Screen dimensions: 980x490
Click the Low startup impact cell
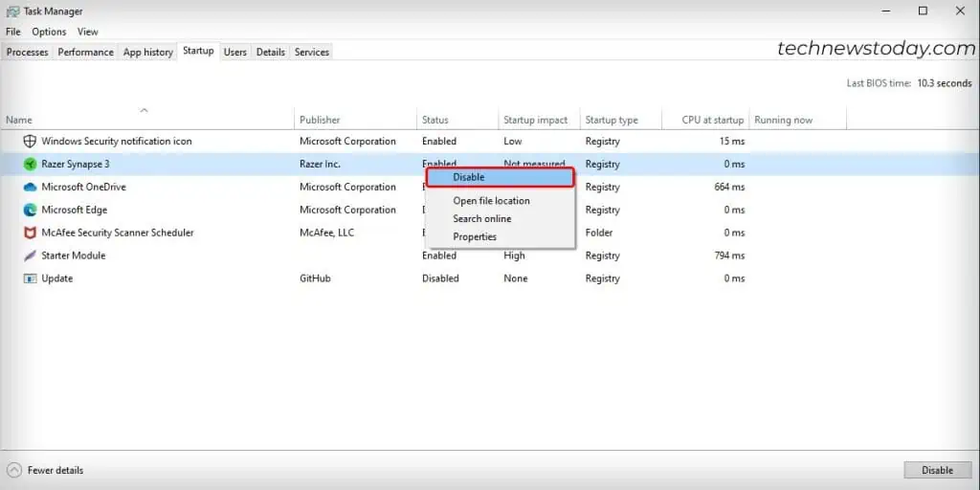(x=513, y=142)
